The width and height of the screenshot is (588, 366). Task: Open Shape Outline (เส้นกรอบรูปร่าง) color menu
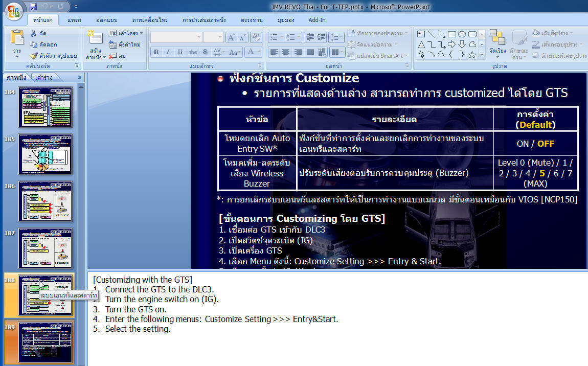point(557,44)
